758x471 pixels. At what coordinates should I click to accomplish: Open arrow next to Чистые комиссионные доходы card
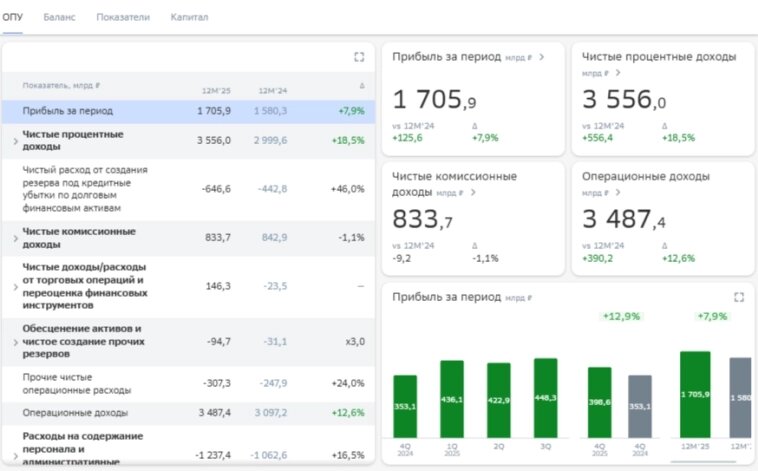(x=473, y=192)
